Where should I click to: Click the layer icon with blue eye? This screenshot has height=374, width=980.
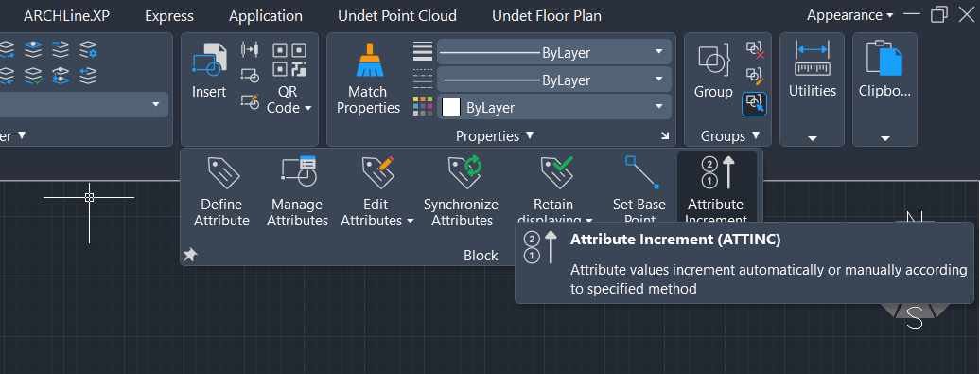33,49
